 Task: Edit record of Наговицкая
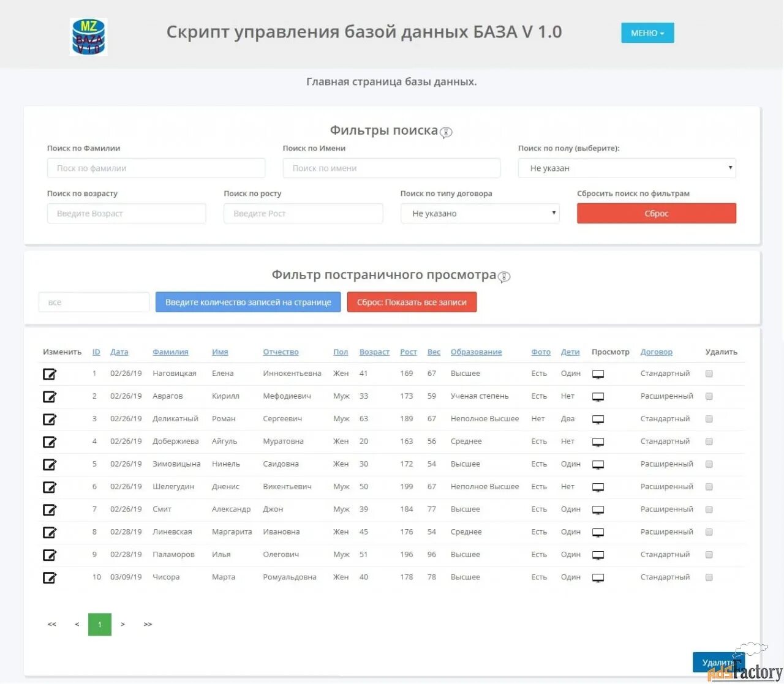click(x=50, y=374)
